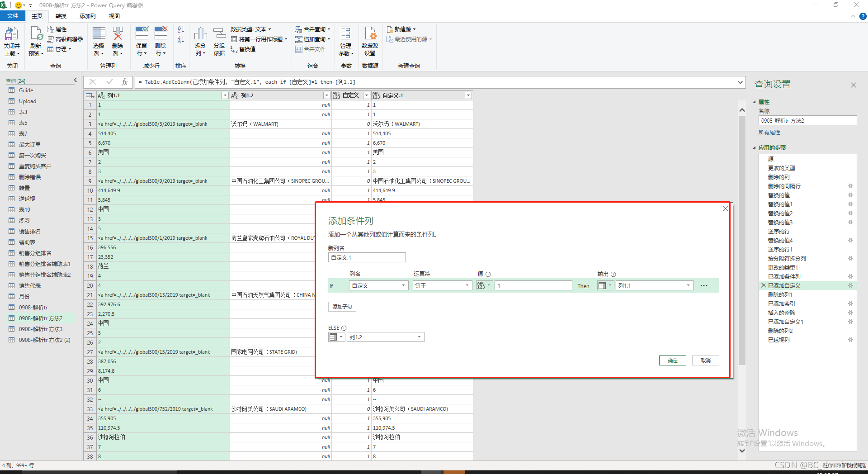This screenshot has width=868, height=474.
Task: Select the 销售排名 query in the list
Action: click(30, 232)
